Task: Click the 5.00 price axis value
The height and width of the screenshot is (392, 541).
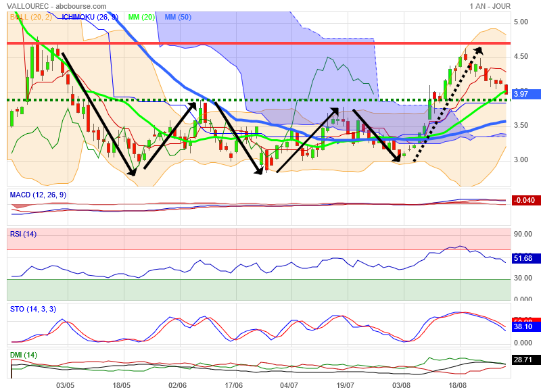Action: click(x=521, y=22)
